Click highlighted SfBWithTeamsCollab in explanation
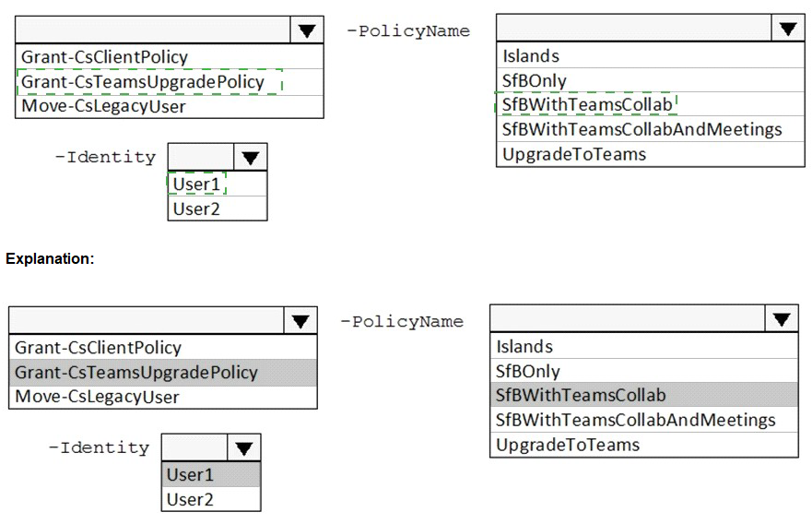The image size is (812, 524). click(x=581, y=395)
